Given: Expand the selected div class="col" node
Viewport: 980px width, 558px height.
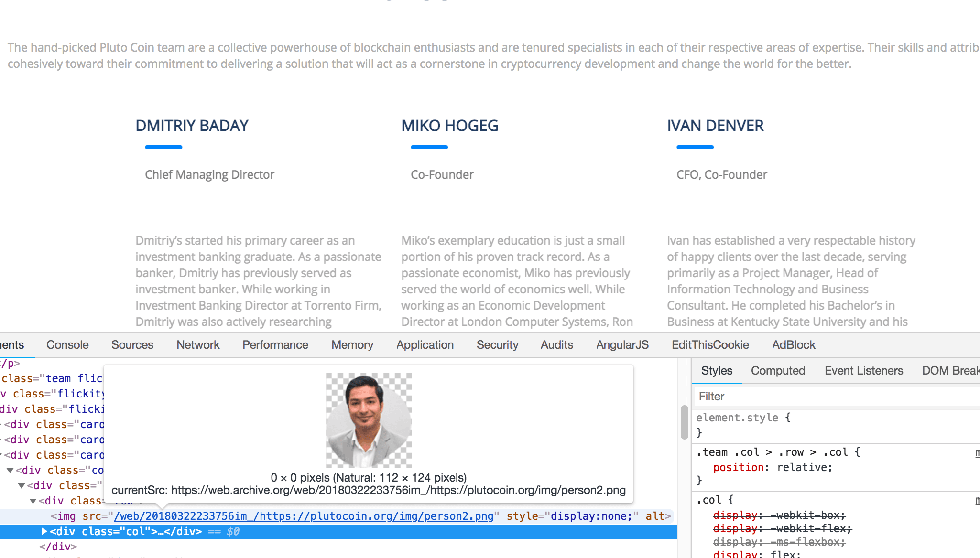Looking at the screenshot, I should (x=44, y=531).
